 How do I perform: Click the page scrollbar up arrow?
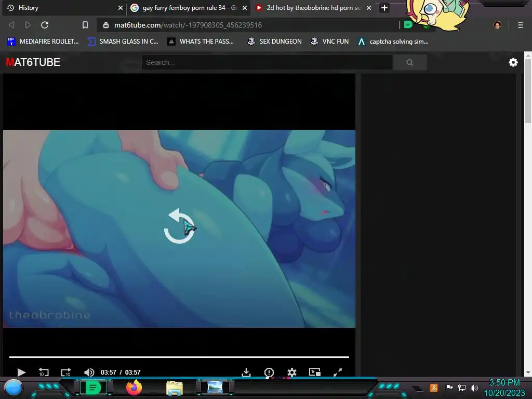click(528, 55)
